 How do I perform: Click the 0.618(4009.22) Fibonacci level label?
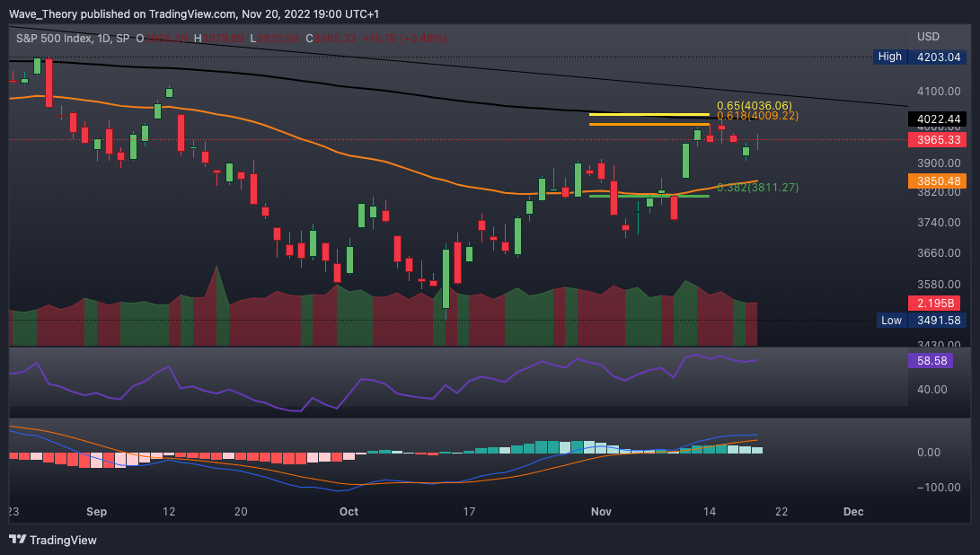click(757, 116)
